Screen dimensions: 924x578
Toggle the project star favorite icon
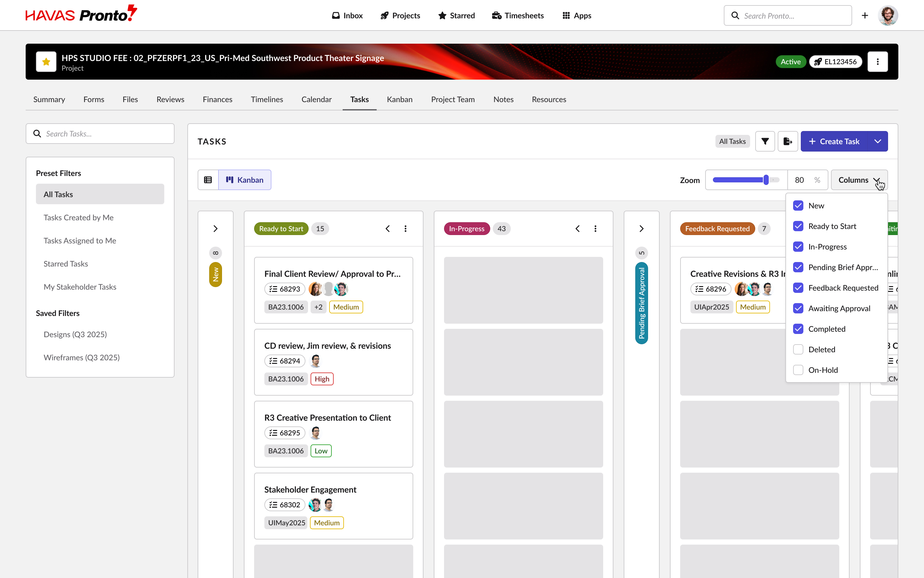pyautogui.click(x=46, y=62)
